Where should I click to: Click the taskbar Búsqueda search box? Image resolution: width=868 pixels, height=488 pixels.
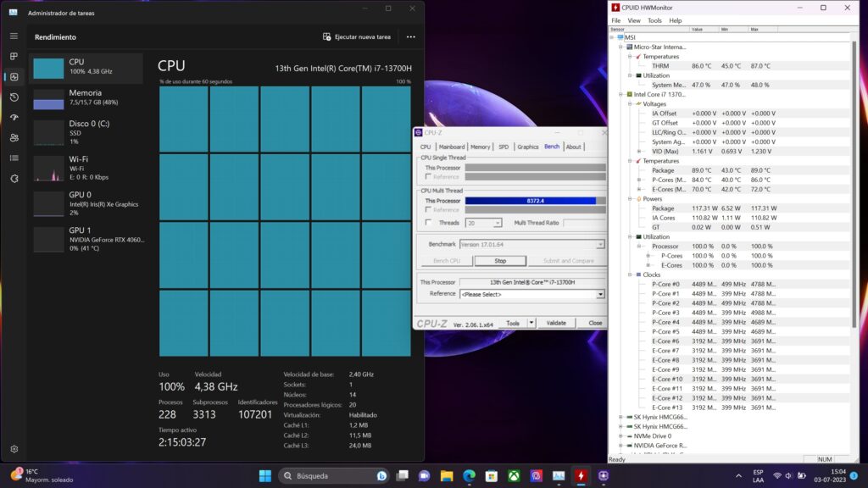[x=334, y=476]
